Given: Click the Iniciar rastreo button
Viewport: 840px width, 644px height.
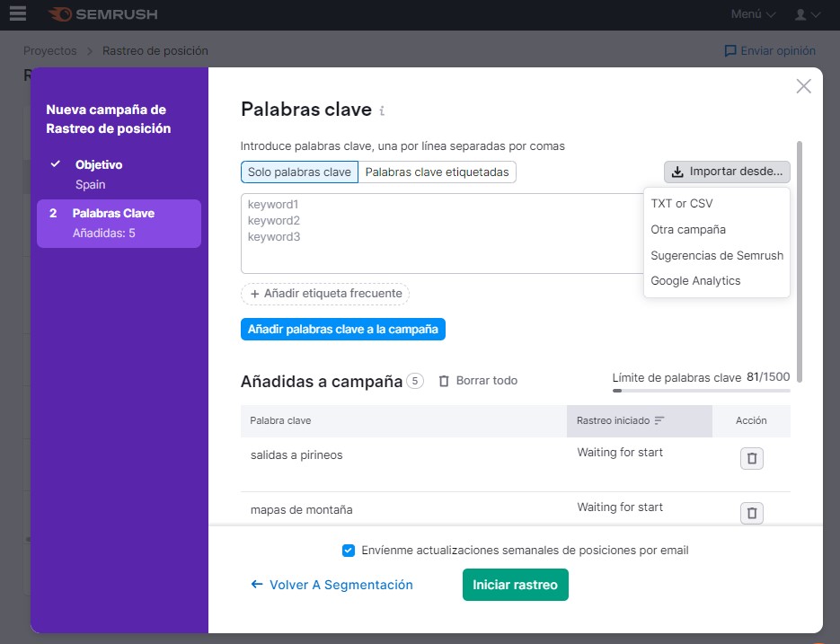Looking at the screenshot, I should (515, 585).
